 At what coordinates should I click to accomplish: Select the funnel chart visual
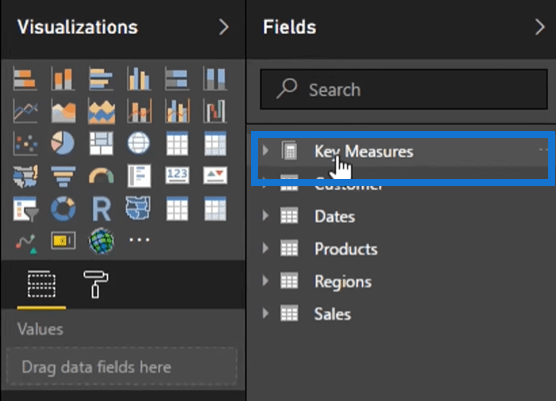click(x=63, y=176)
